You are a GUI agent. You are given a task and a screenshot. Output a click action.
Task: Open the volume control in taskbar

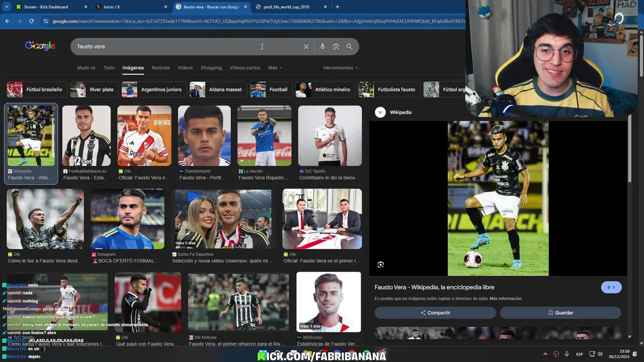[600, 354]
